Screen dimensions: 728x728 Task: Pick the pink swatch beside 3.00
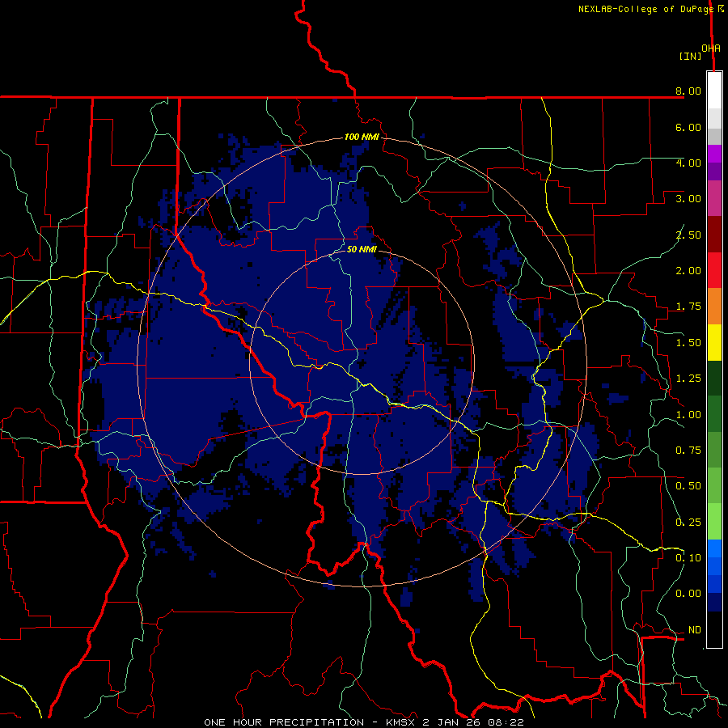coord(714,198)
